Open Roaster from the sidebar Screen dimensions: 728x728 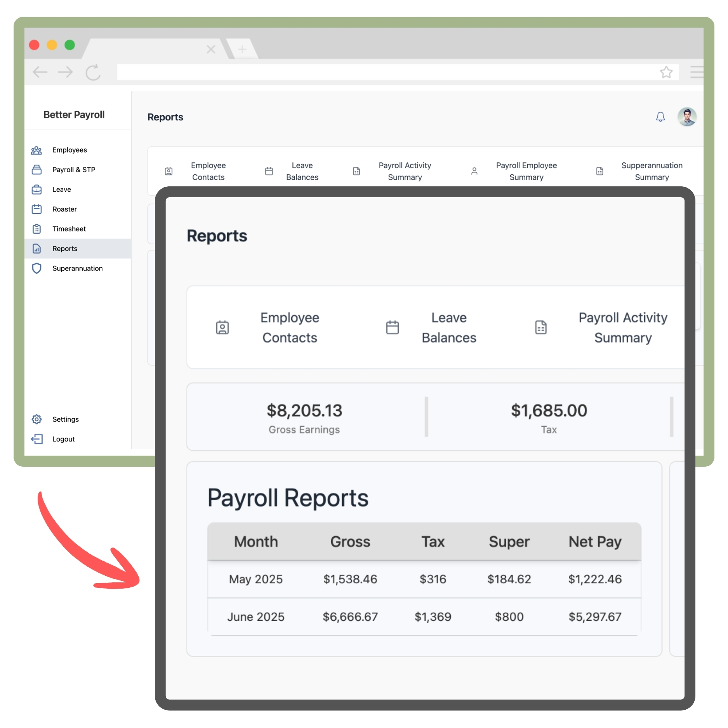(64, 209)
